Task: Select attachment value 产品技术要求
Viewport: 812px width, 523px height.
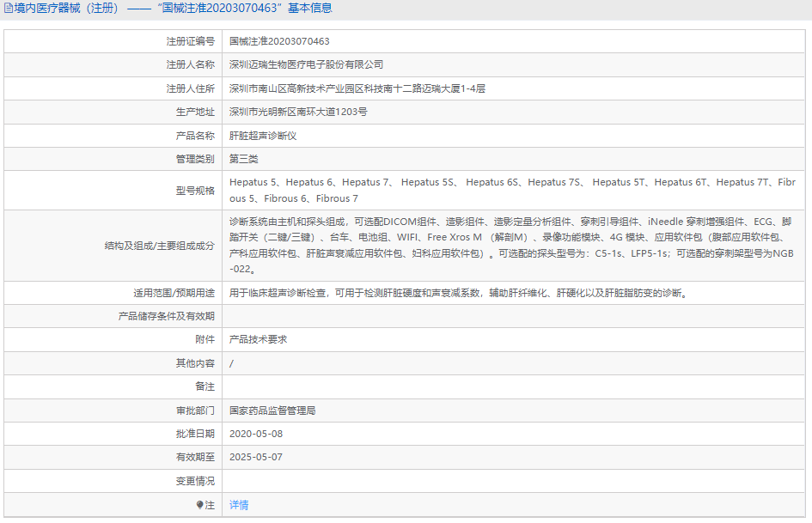Action: tap(258, 340)
